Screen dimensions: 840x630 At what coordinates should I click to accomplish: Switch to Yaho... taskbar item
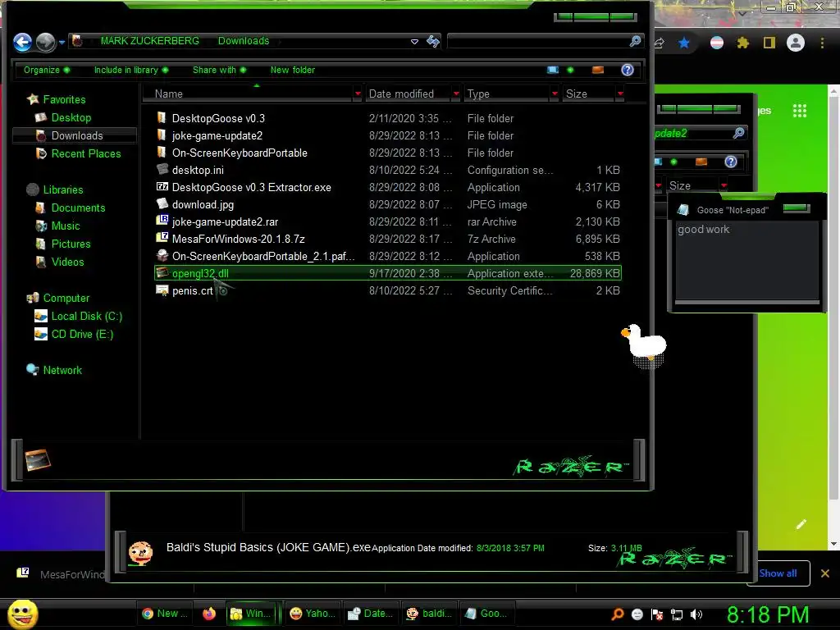[x=313, y=614]
